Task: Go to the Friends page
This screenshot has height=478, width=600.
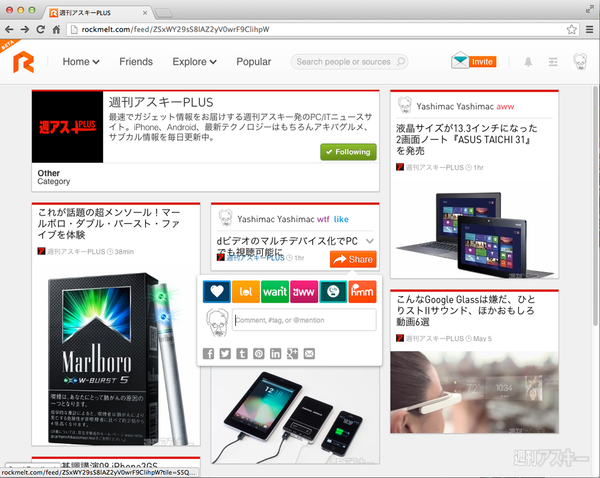Action: point(136,62)
